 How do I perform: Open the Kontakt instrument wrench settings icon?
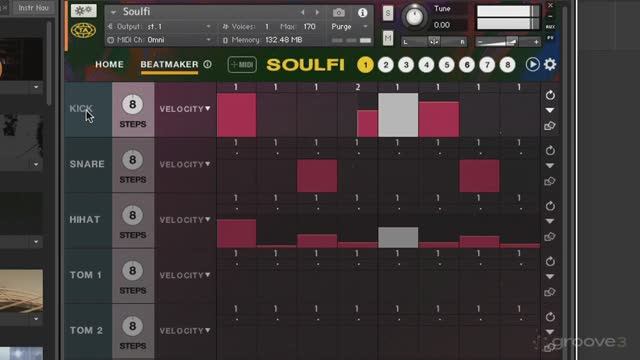pos(84,11)
